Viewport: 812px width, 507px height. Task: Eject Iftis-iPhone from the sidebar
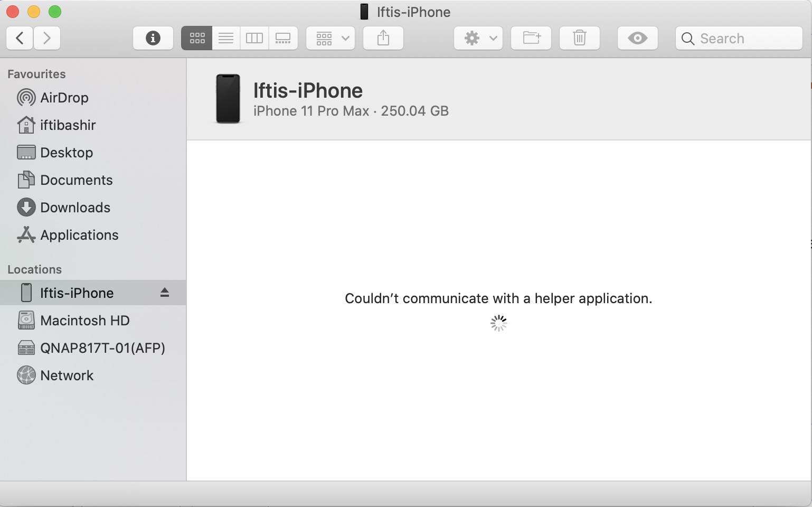coord(165,293)
